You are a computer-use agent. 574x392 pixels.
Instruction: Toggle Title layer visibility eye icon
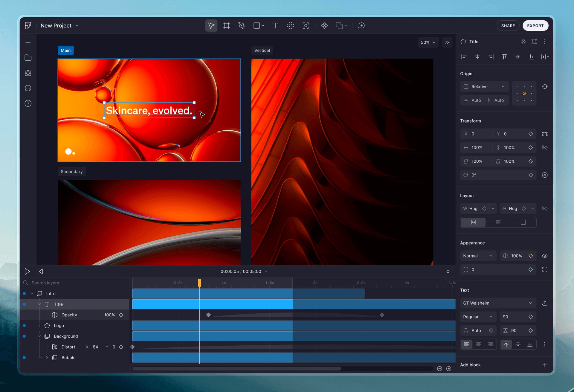pos(545,256)
